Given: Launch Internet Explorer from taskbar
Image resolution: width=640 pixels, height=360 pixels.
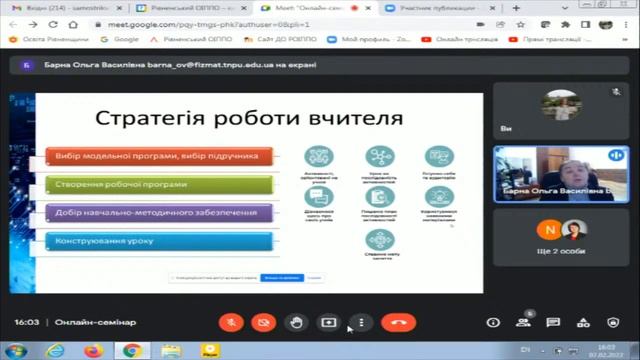Looking at the screenshot, I should click(55, 351).
